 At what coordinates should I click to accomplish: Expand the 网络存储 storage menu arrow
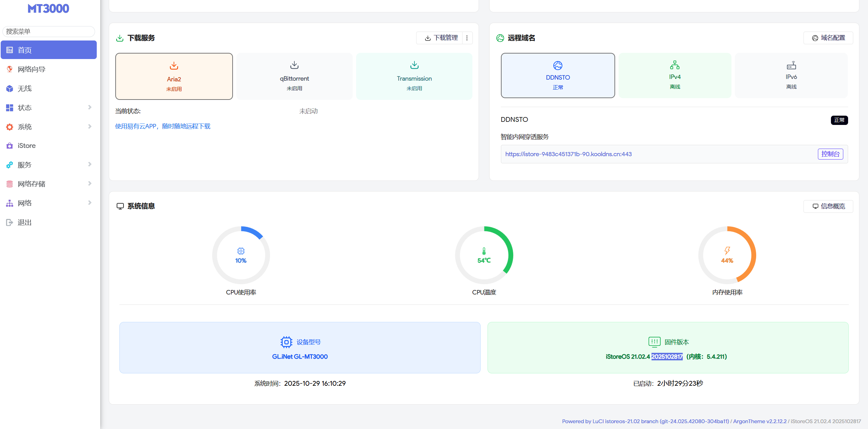[90, 184]
